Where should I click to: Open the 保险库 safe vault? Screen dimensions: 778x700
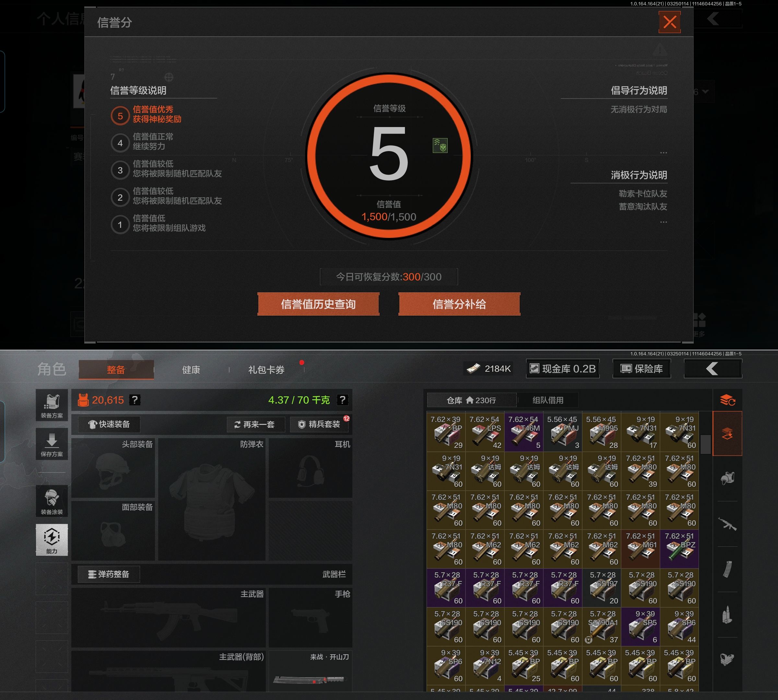[642, 369]
